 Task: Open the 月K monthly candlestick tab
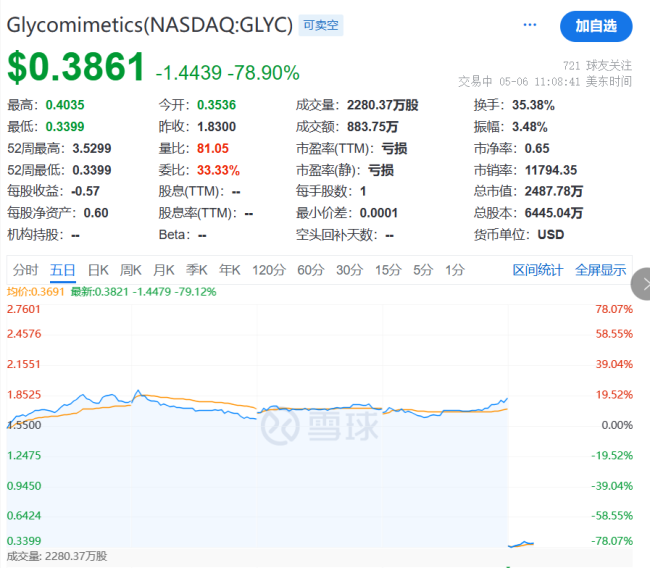click(x=163, y=270)
